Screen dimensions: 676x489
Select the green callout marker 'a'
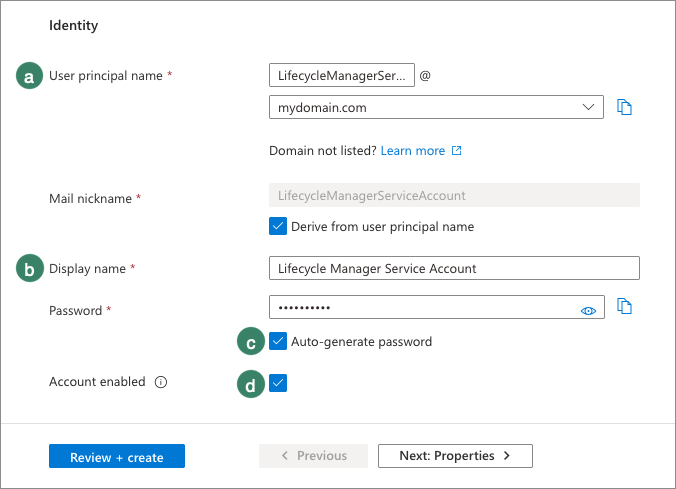pos(30,76)
